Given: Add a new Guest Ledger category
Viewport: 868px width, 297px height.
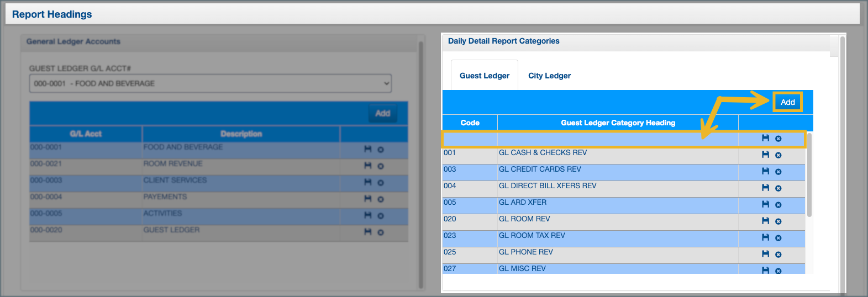Looking at the screenshot, I should click(787, 102).
